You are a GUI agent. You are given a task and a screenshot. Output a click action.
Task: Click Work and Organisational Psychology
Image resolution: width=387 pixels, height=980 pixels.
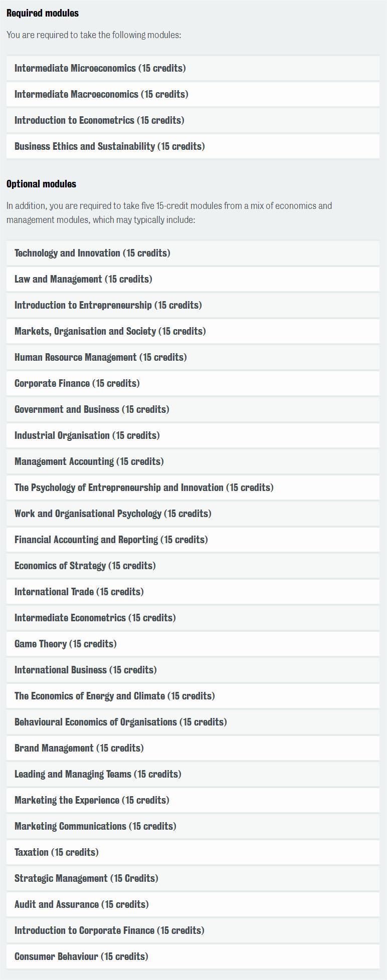click(193, 514)
